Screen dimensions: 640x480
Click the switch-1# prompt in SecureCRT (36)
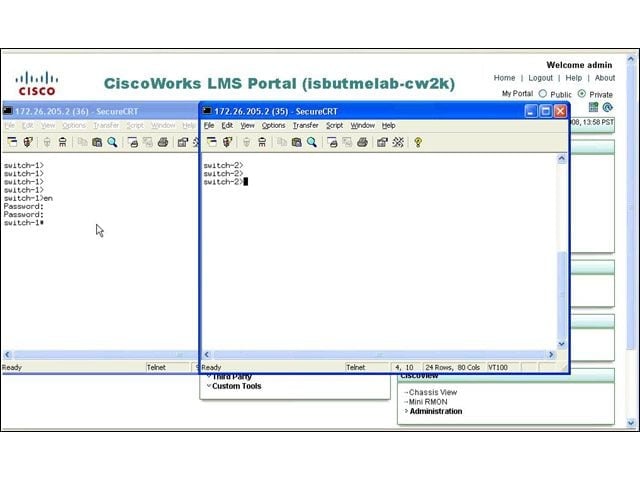[x=24, y=222]
